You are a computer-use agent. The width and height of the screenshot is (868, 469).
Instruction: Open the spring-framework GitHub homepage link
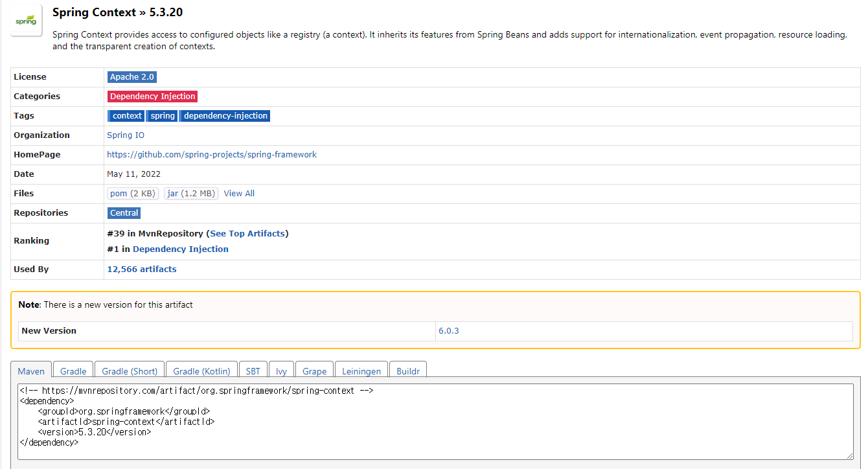coord(212,155)
